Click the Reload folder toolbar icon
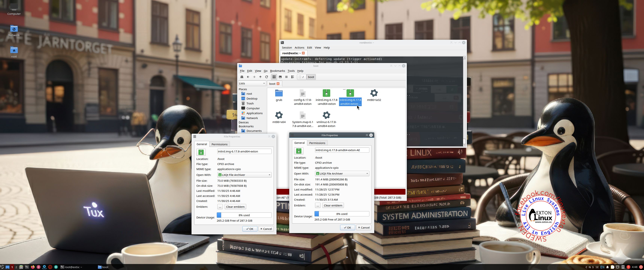 click(267, 77)
